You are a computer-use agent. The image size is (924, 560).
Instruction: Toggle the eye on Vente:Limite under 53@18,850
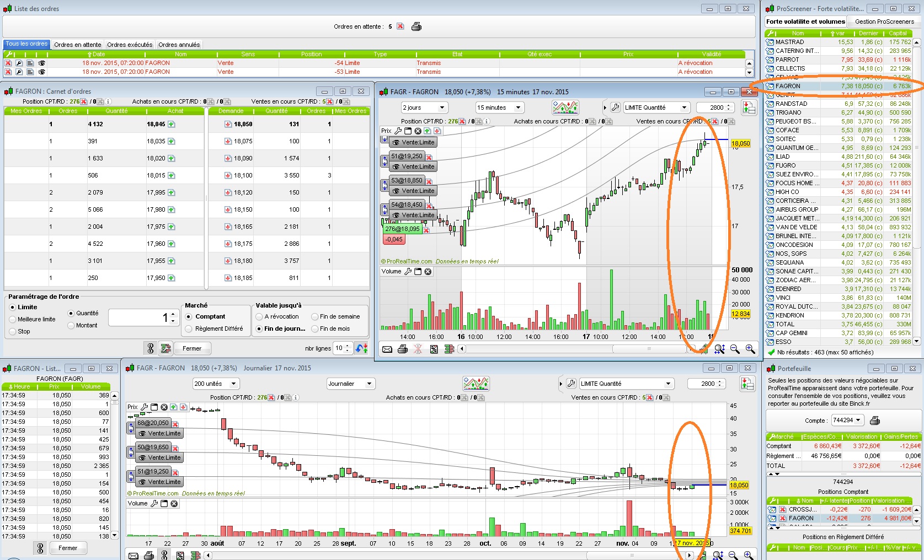coord(396,191)
